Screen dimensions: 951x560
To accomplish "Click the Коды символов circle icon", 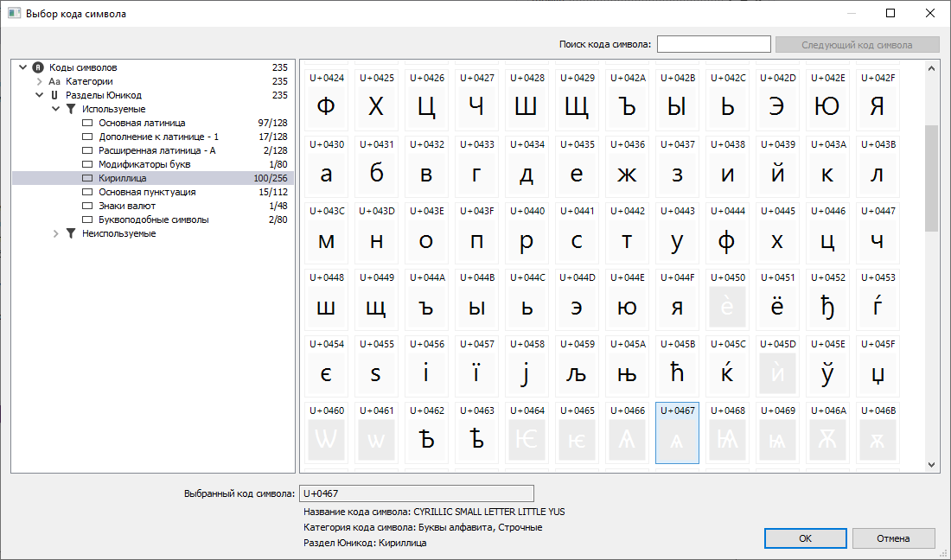I will coord(38,67).
